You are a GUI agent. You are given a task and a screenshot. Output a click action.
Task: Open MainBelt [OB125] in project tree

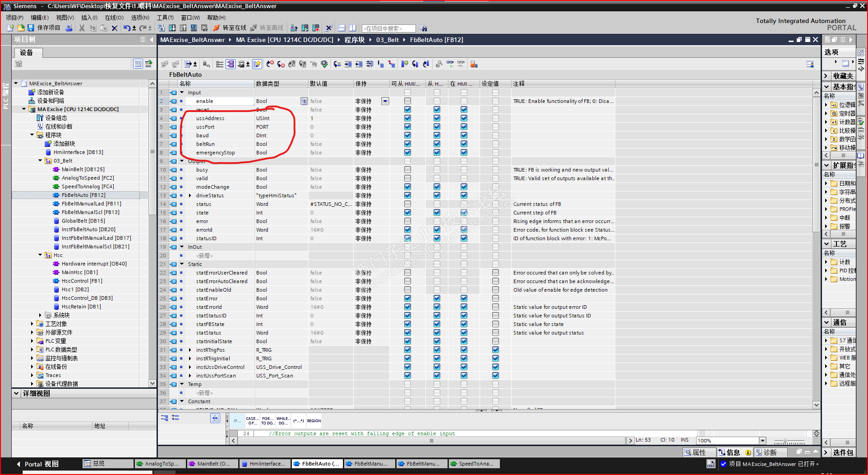(83, 169)
